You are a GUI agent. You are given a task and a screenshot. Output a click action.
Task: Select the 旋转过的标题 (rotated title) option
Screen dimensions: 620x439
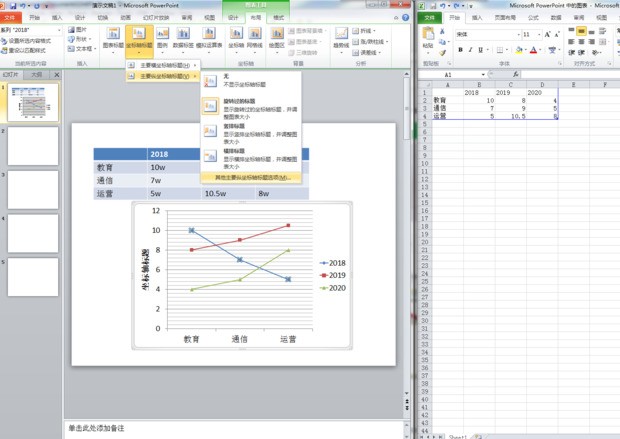[x=251, y=108]
